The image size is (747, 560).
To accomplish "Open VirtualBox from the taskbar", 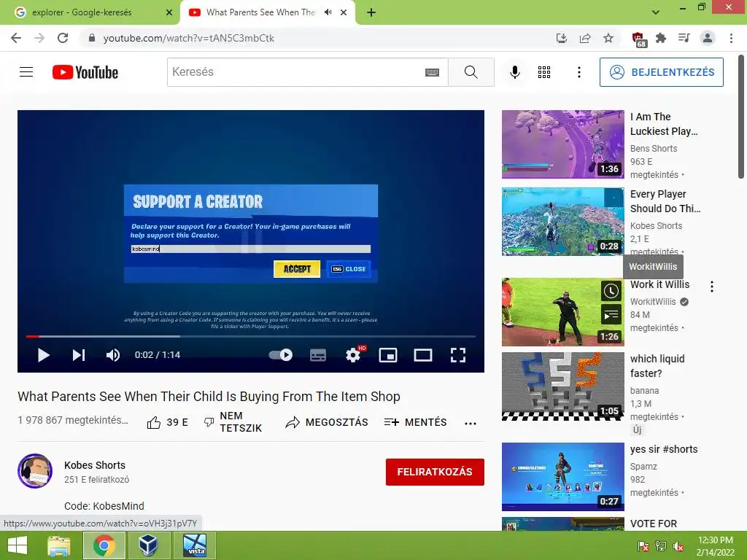I will (148, 545).
